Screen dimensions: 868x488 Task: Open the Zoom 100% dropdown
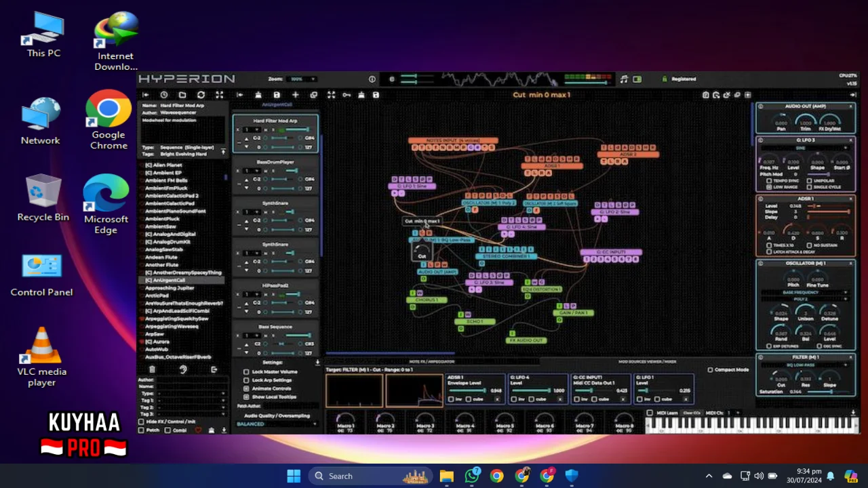[303, 79]
